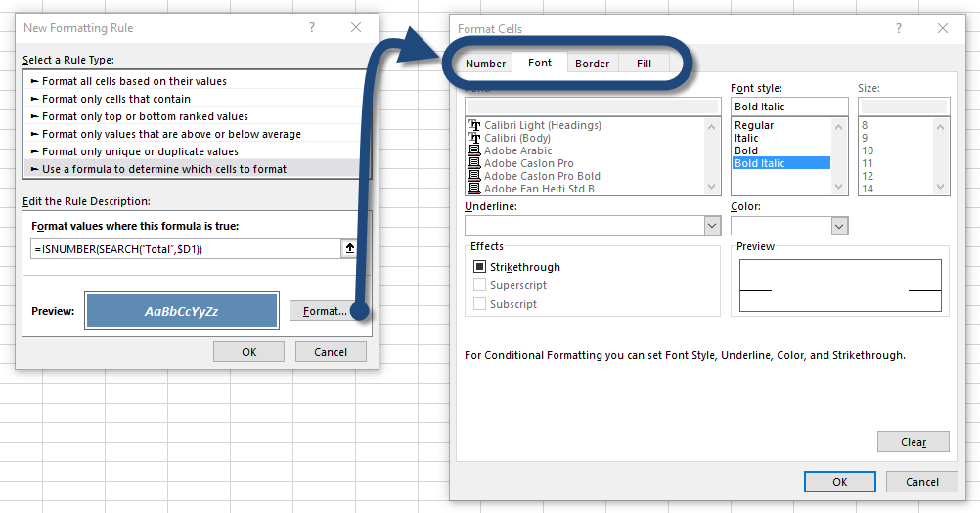Select Adobe Fan Heiti Std B font
The width and height of the screenshot is (980, 513).
[539, 189]
